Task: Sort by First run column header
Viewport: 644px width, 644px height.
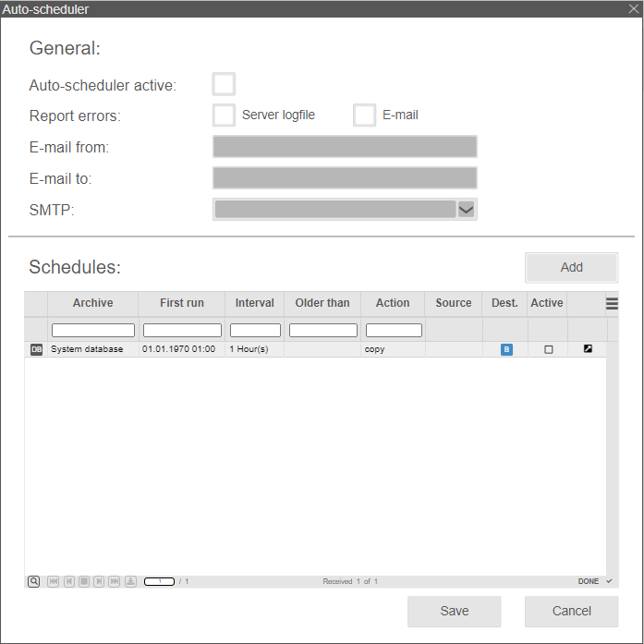Action: 181,303
